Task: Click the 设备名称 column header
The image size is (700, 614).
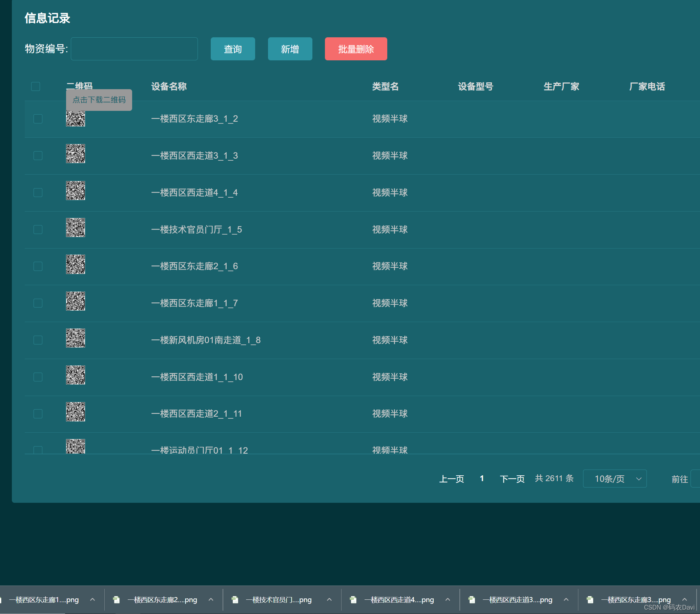Action: pos(169,86)
